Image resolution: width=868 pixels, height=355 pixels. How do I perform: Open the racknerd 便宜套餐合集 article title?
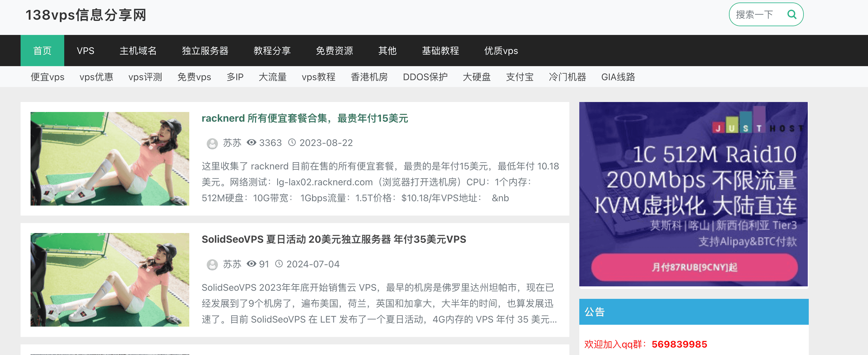click(305, 118)
